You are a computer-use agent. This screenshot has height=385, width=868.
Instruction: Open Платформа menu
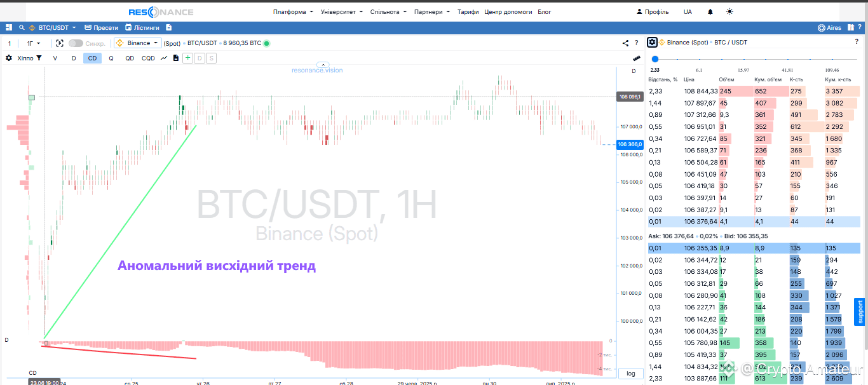(x=293, y=11)
